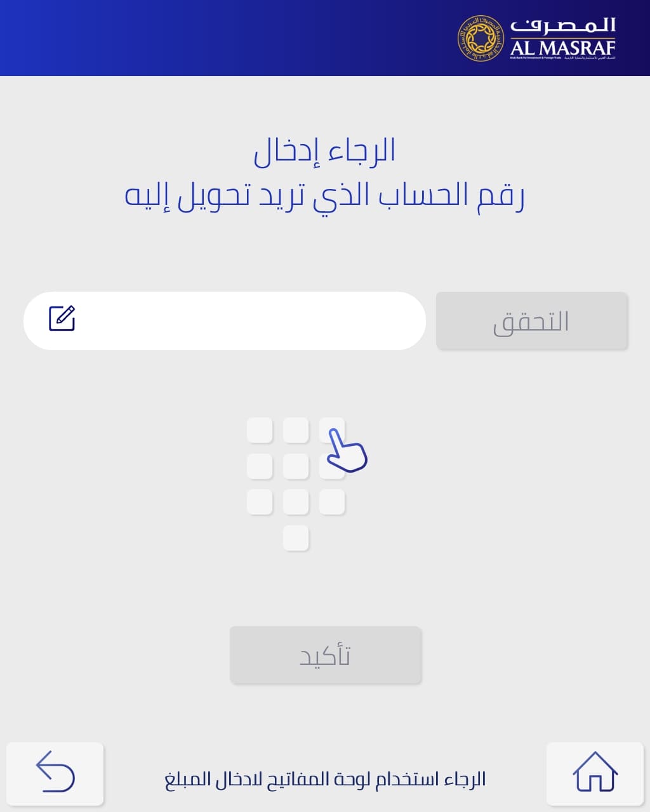Tap the third-row left key of the keypad illustration
This screenshot has width=650, height=812.
tap(260, 502)
